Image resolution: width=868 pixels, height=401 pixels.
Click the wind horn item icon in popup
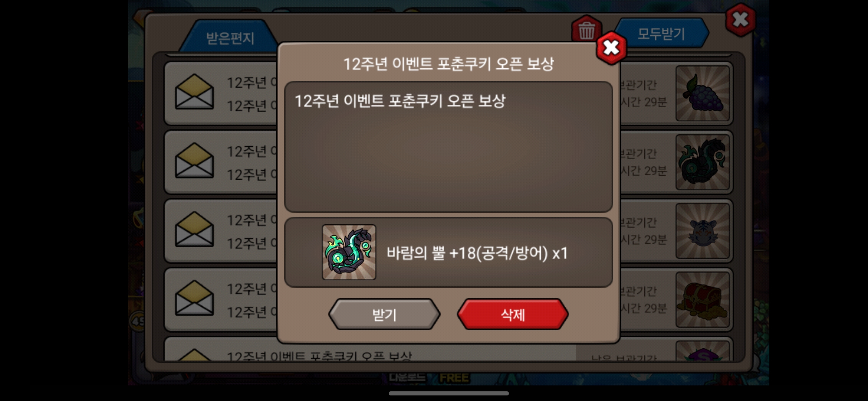click(349, 252)
